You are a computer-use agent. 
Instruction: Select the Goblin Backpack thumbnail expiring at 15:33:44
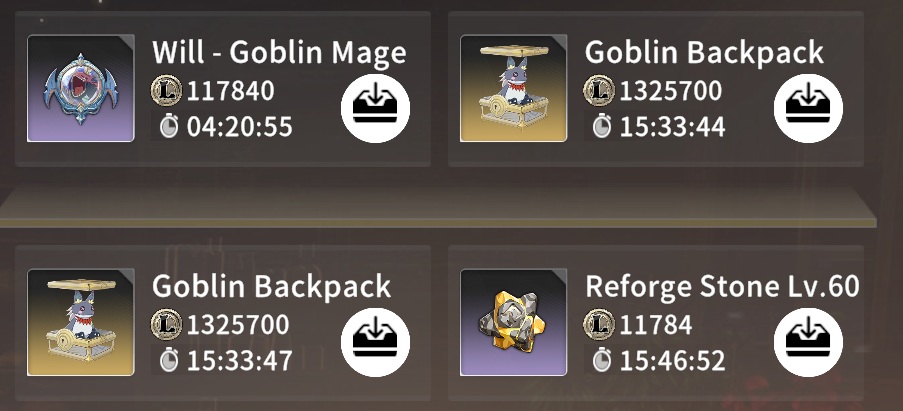point(514,88)
